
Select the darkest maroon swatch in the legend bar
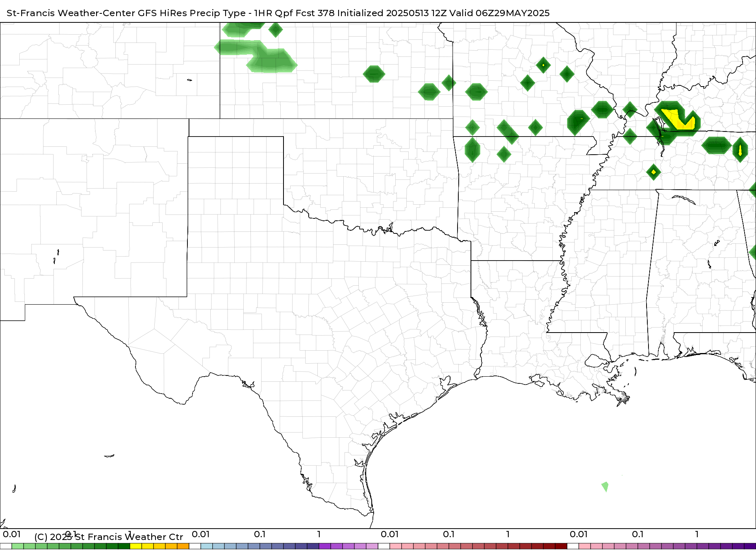pyautogui.click(x=561, y=546)
